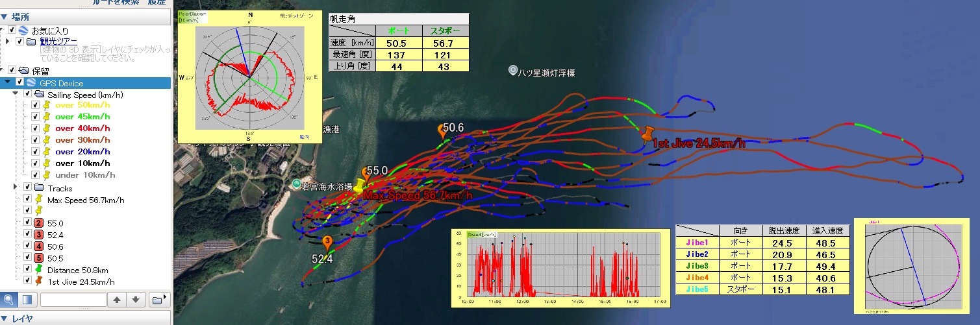Collapse the Sailing Speed (km/h) folder
980x325 pixels.
16,94
